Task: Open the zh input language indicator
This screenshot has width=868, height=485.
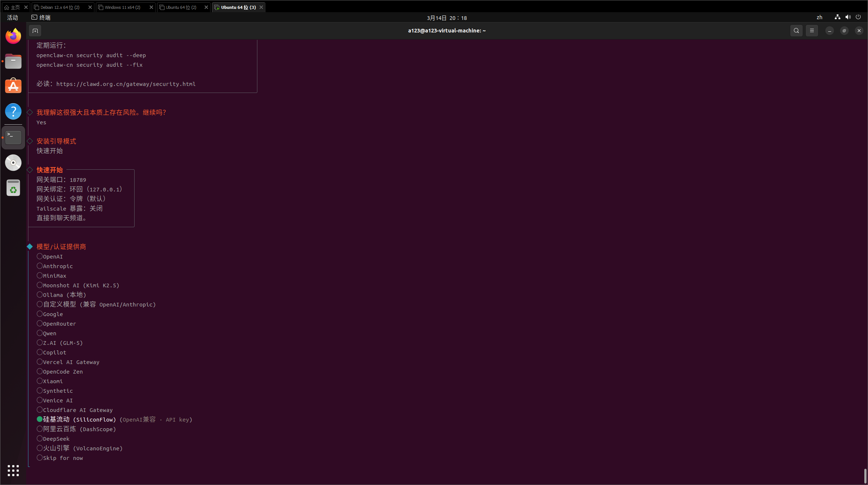Action: click(819, 17)
